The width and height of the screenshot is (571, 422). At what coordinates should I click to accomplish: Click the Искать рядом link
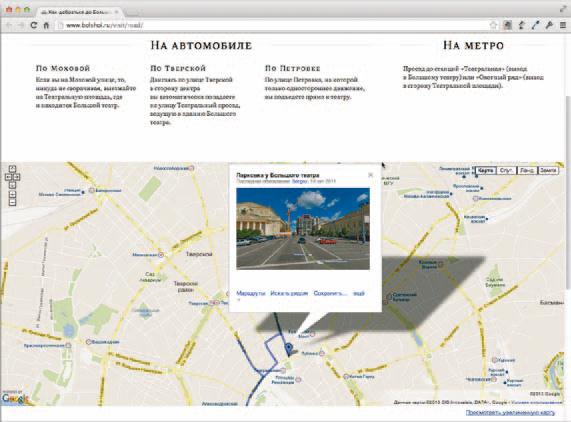point(289,293)
